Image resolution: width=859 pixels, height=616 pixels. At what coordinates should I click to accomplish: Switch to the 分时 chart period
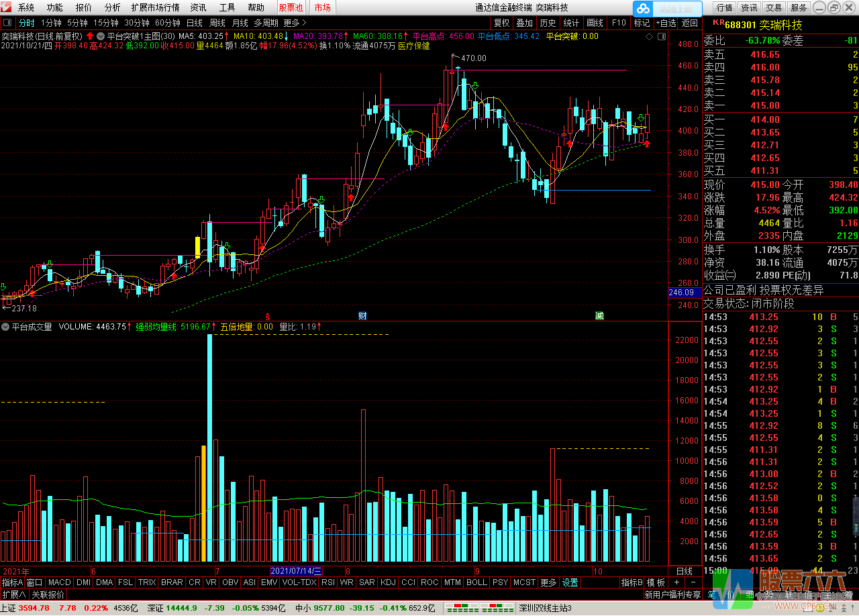(x=26, y=23)
